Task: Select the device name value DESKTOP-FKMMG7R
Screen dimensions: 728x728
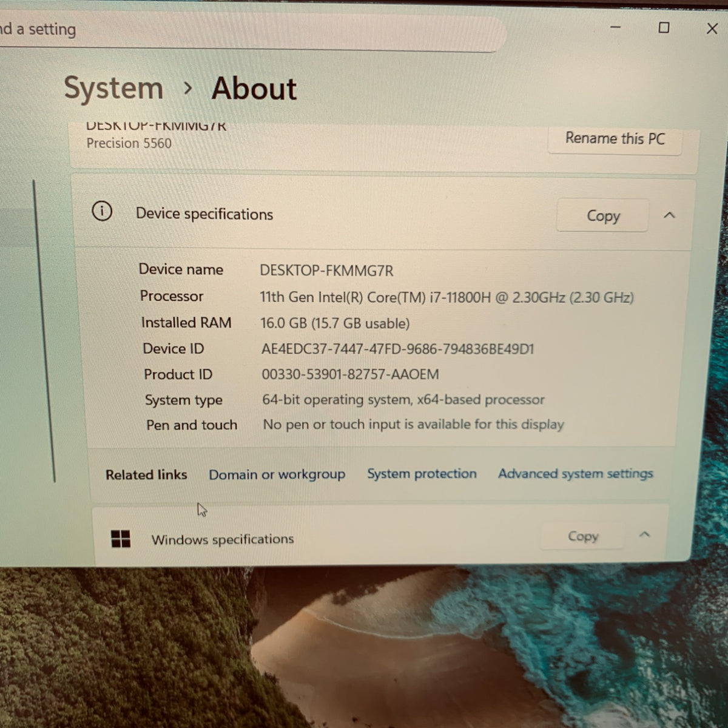Action: click(x=326, y=271)
